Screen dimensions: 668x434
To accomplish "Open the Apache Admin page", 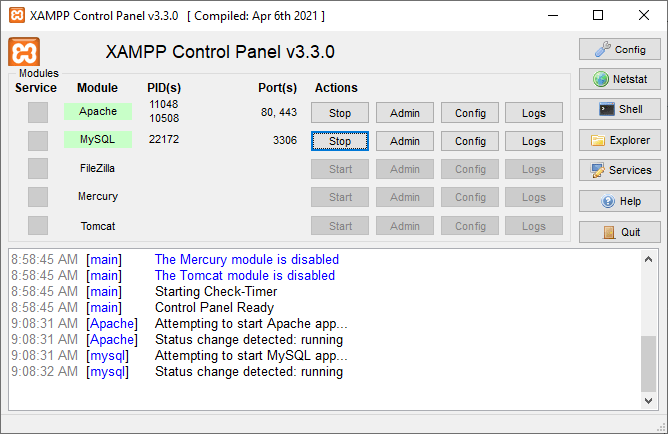I will (x=405, y=113).
